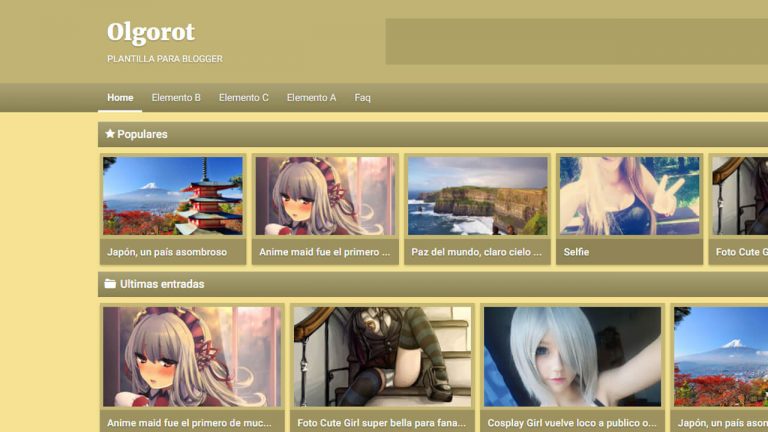Open the Faq navigation link
The image size is (768, 432).
pyautogui.click(x=362, y=98)
